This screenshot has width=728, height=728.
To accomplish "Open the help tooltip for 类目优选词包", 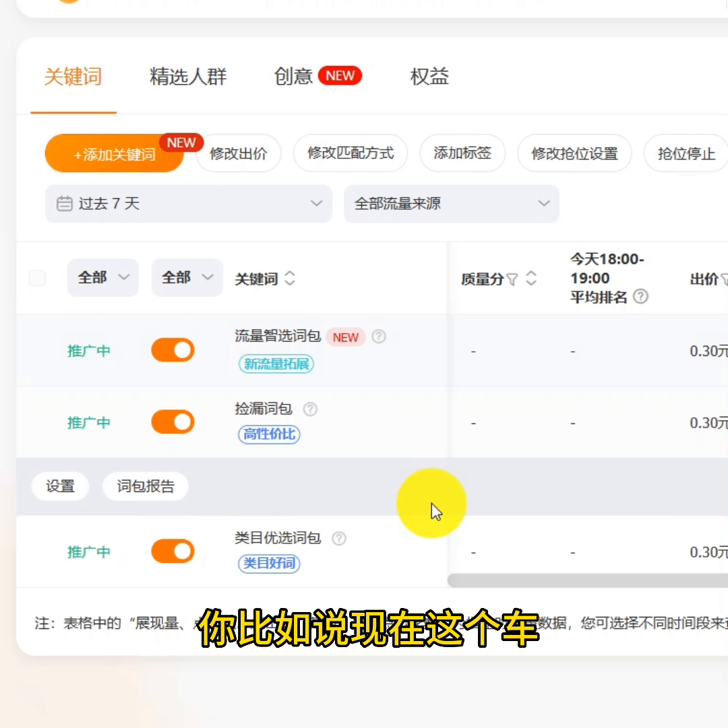I will pos(339,538).
